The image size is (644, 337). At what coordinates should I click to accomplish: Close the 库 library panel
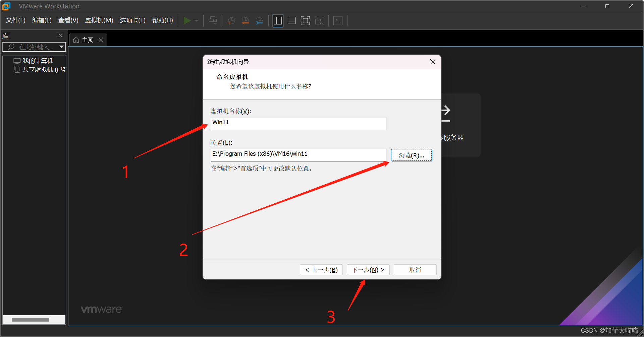[60, 36]
